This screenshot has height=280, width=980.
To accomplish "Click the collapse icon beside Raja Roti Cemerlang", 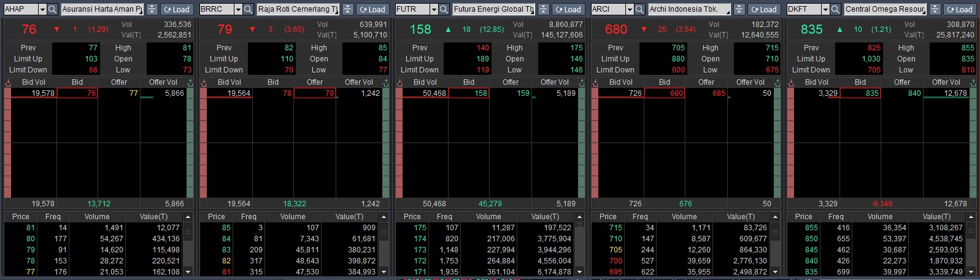I will tap(347, 9).
